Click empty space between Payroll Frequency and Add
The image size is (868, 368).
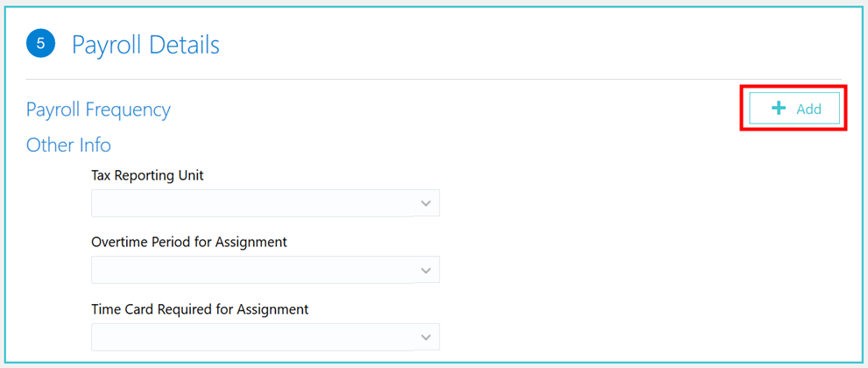(x=455, y=110)
